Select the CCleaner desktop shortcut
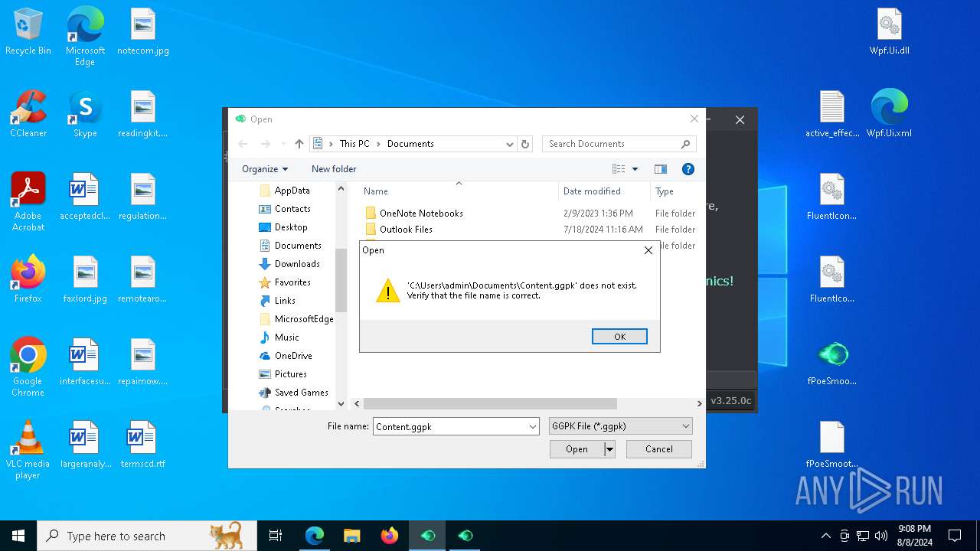980x551 pixels. pyautogui.click(x=28, y=114)
